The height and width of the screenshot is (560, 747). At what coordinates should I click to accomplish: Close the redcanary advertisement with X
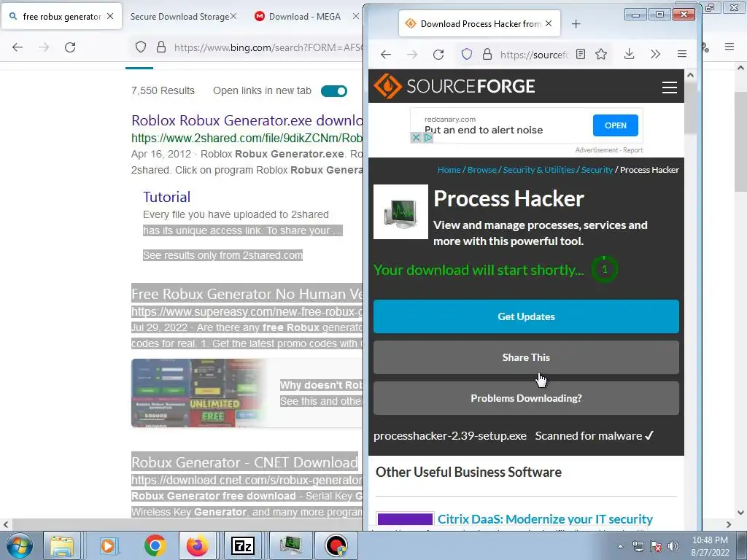pos(415,138)
